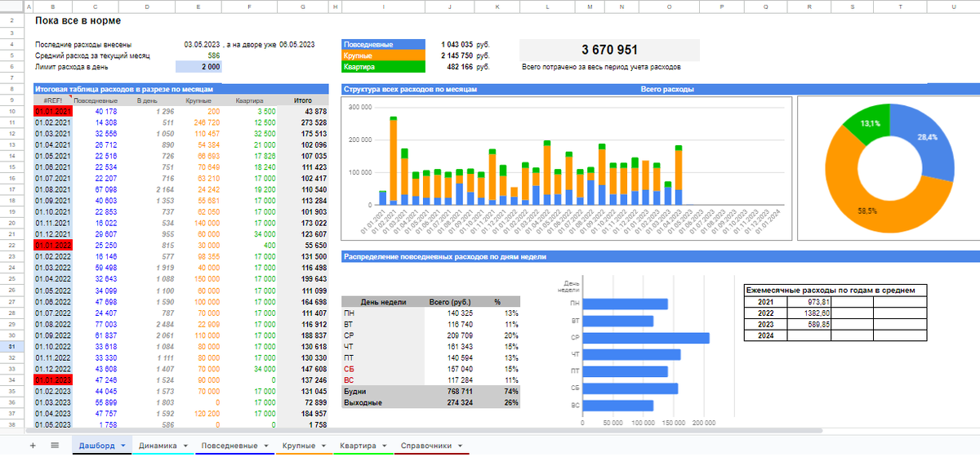Select the 2021 yearly average 973,81
The height and width of the screenshot is (457, 980).
tap(809, 301)
